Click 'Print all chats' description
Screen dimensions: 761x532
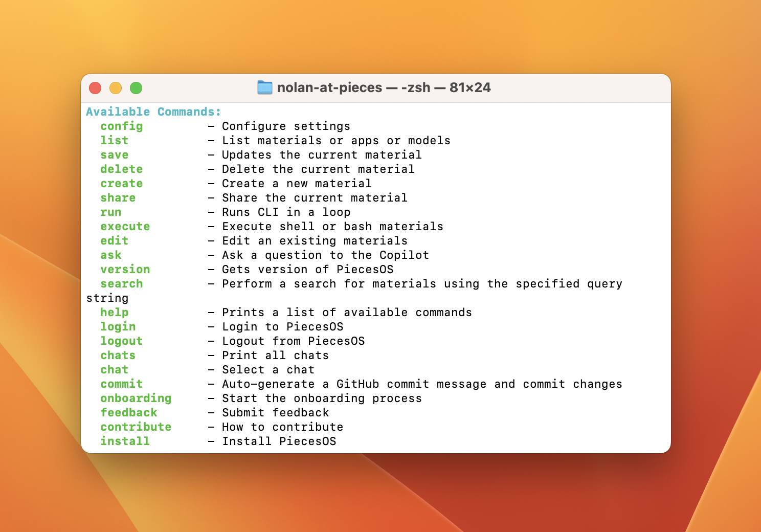[x=276, y=355]
